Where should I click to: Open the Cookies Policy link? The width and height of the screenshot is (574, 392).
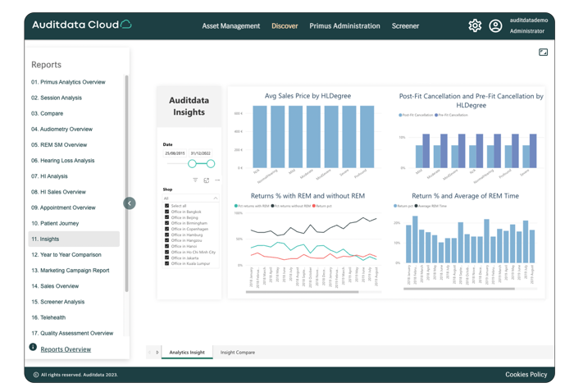[526, 375]
